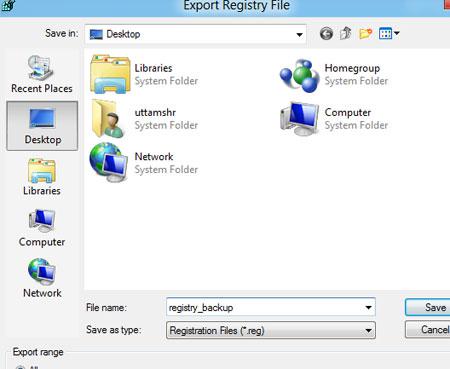Viewport: 450px width, 369px height.
Task: Open Recent Places in sidebar
Action: point(42,75)
